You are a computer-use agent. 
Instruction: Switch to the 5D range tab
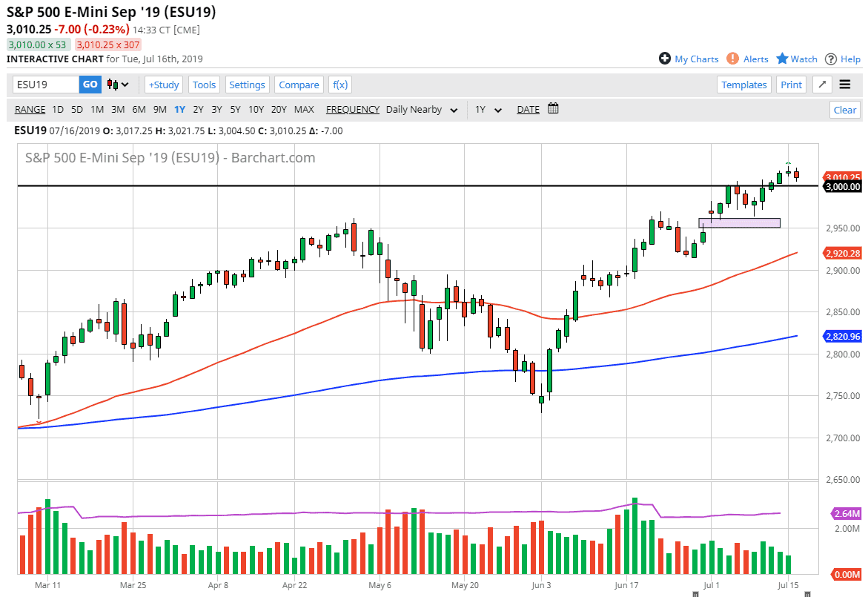(76, 109)
